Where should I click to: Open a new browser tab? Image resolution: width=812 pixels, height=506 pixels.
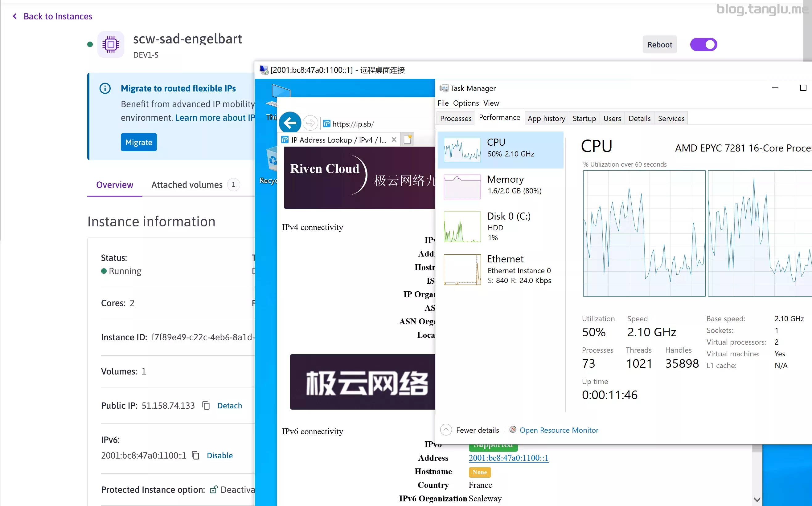point(408,140)
